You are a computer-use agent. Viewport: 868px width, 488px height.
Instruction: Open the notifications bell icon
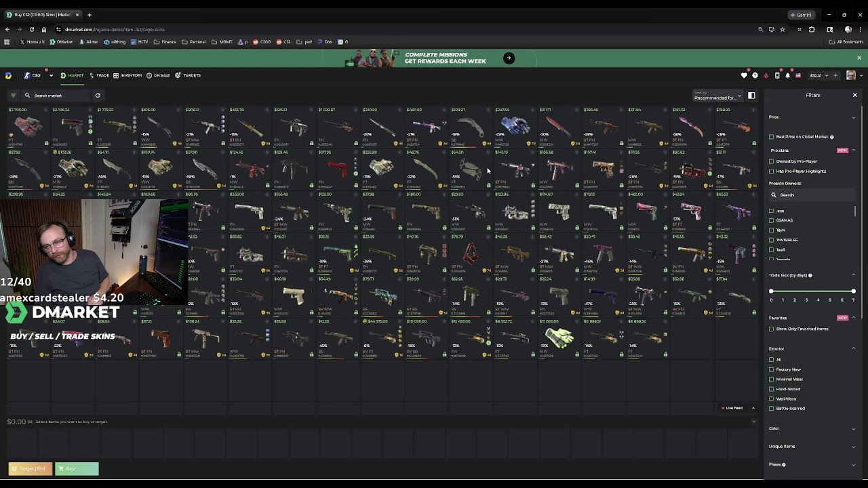coord(787,75)
